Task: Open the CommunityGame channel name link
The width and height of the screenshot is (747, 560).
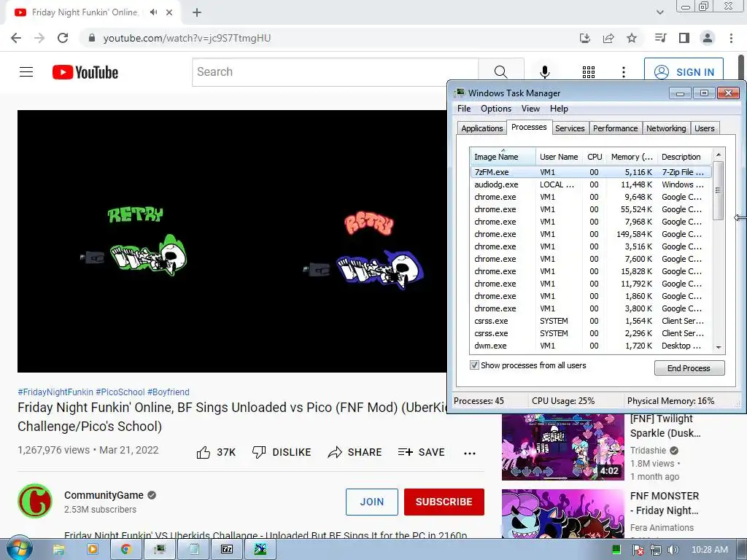Action: pyautogui.click(x=104, y=495)
